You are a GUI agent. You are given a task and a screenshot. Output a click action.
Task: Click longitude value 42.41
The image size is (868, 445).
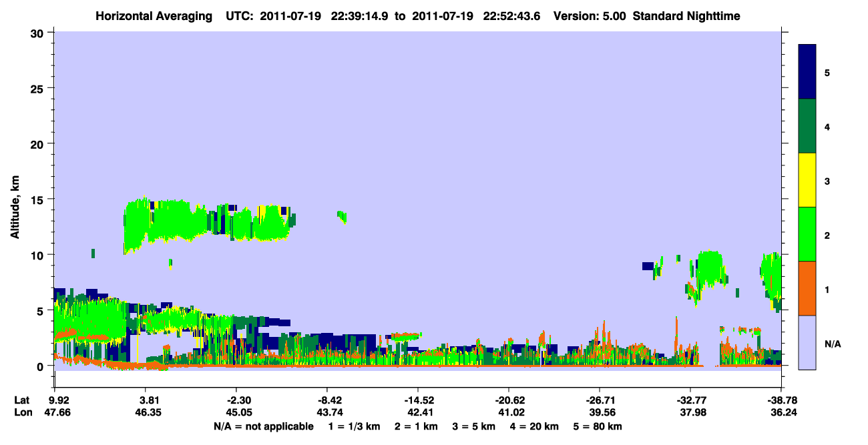tap(421, 412)
